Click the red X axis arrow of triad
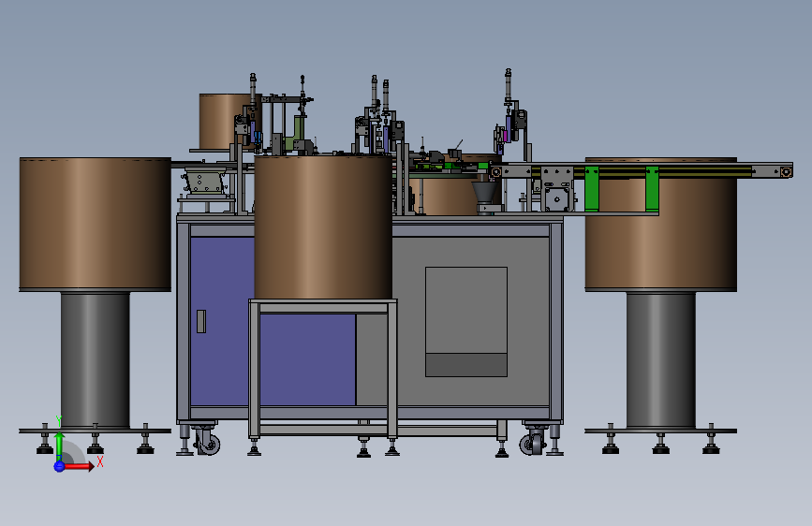This screenshot has width=812, height=526. coord(78,466)
